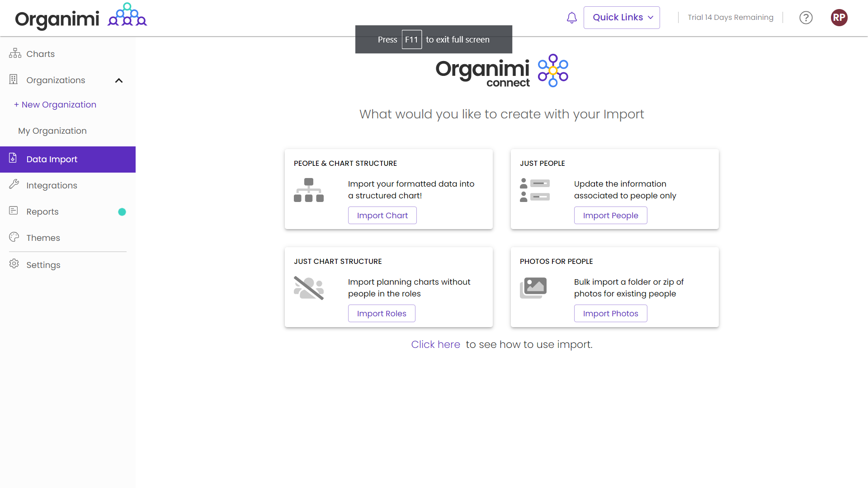
Task: Click the Import Roles button
Action: pos(382,314)
